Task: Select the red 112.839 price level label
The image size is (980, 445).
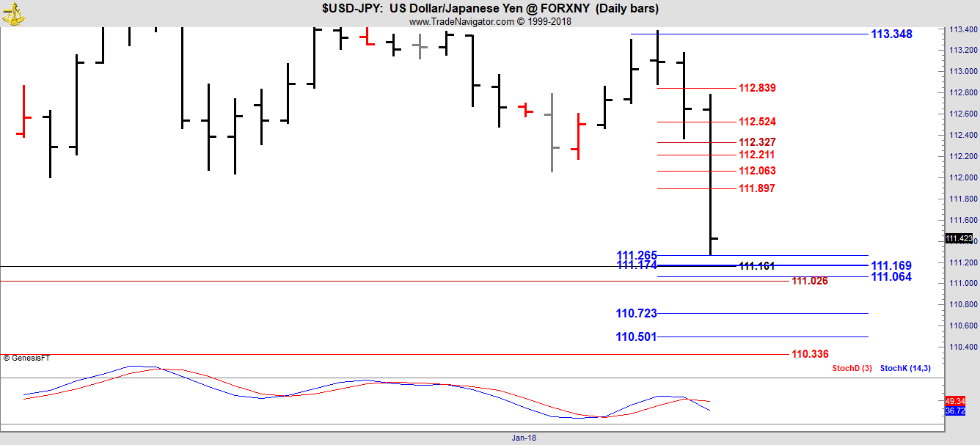Action: point(757,88)
